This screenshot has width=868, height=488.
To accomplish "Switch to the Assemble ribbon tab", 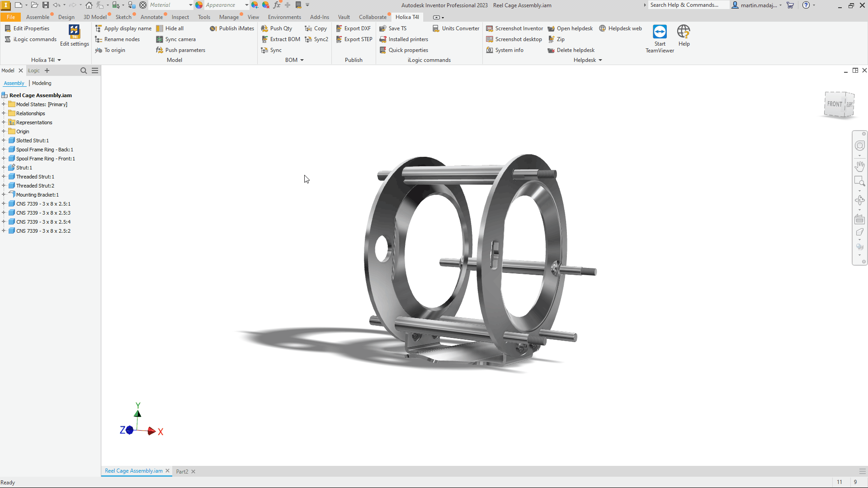I will [38, 17].
